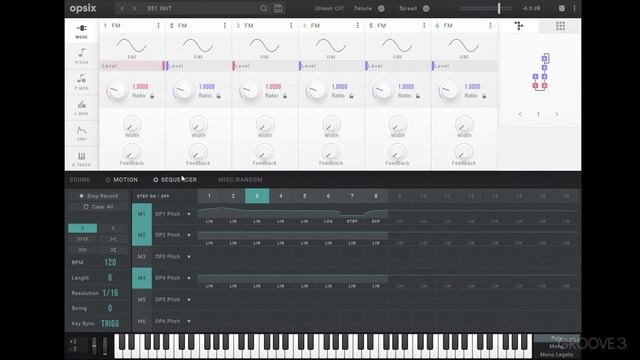Switch to the algorithm grid view icon

click(560, 26)
